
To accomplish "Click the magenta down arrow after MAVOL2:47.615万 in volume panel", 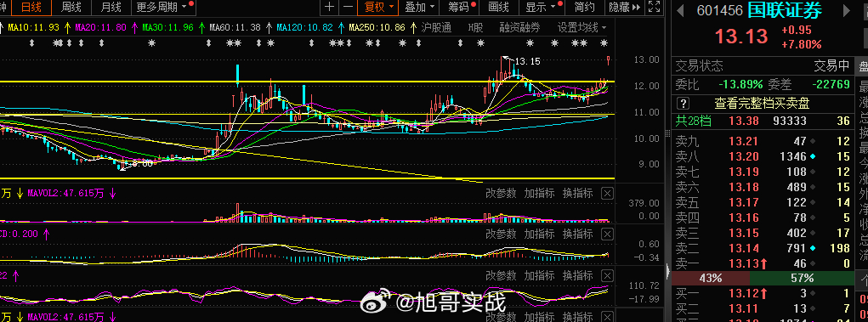I will (113, 193).
